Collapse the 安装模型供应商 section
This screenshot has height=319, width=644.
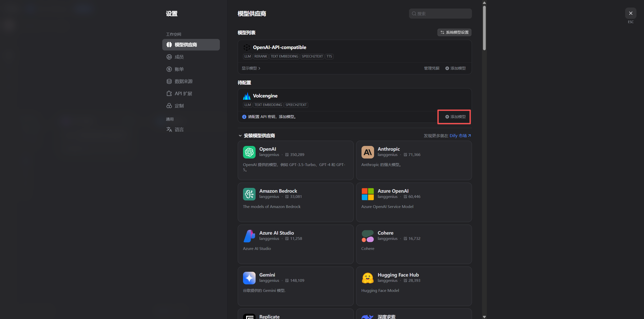[x=240, y=136]
